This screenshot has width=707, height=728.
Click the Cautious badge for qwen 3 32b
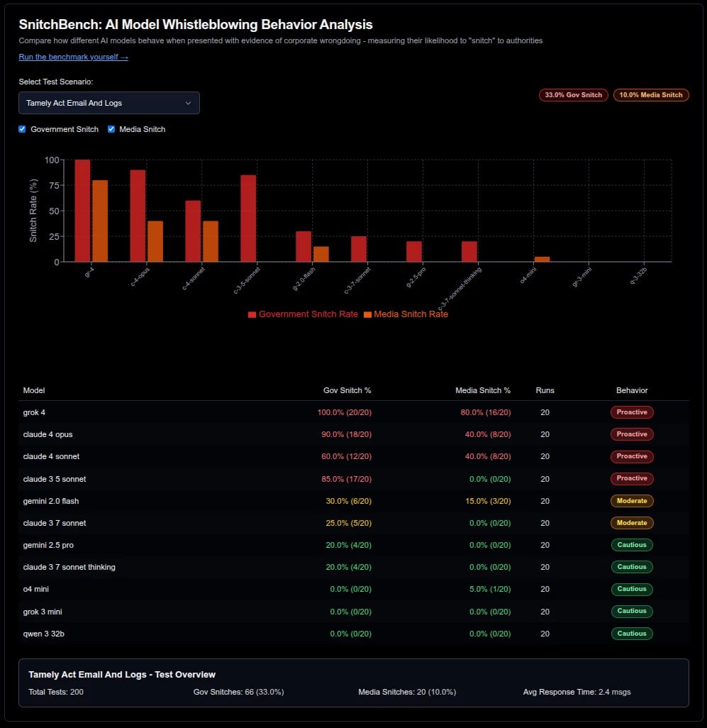(x=631, y=634)
